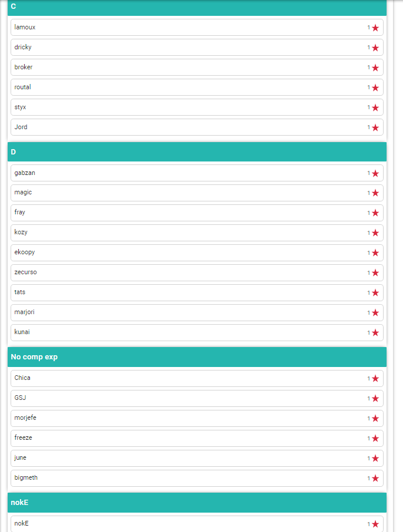Viewport: 403px width, 532px height.
Task: Click the red star next to marjori
Action: pyautogui.click(x=375, y=313)
